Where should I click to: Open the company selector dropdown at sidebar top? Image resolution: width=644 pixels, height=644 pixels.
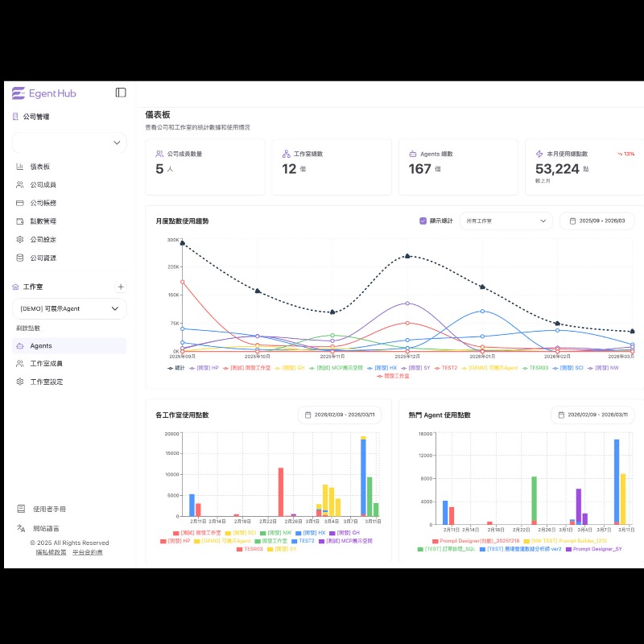click(x=68, y=142)
